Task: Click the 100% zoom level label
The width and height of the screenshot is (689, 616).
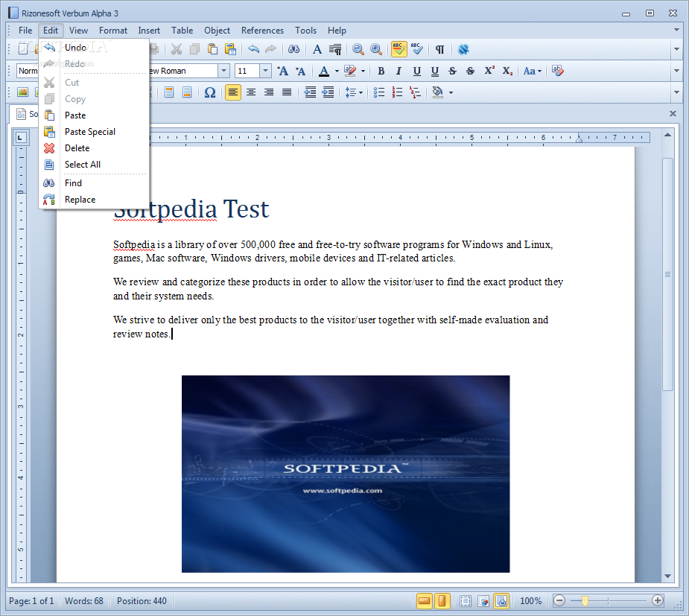Action: (531, 600)
